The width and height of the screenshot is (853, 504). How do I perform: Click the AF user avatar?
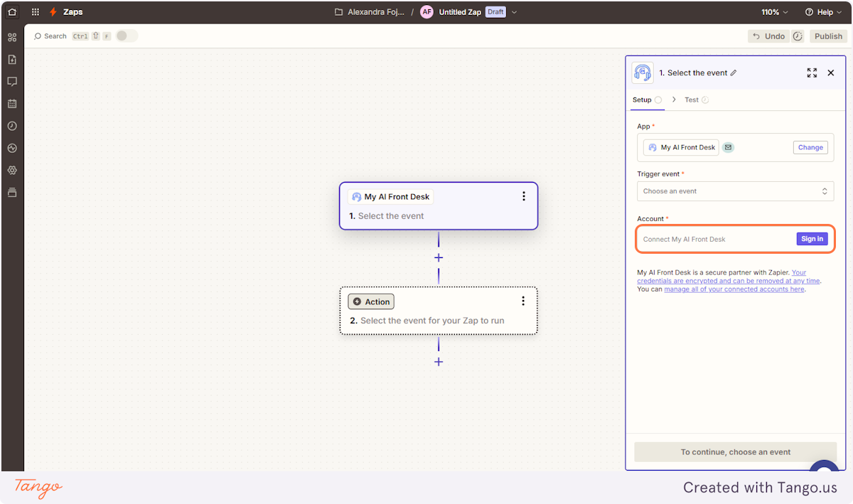click(x=426, y=12)
